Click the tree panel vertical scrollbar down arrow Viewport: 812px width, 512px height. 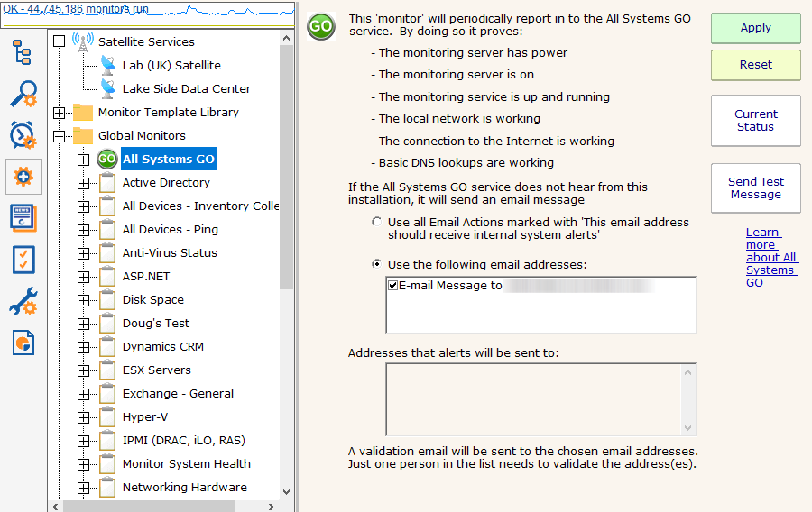coord(287,492)
